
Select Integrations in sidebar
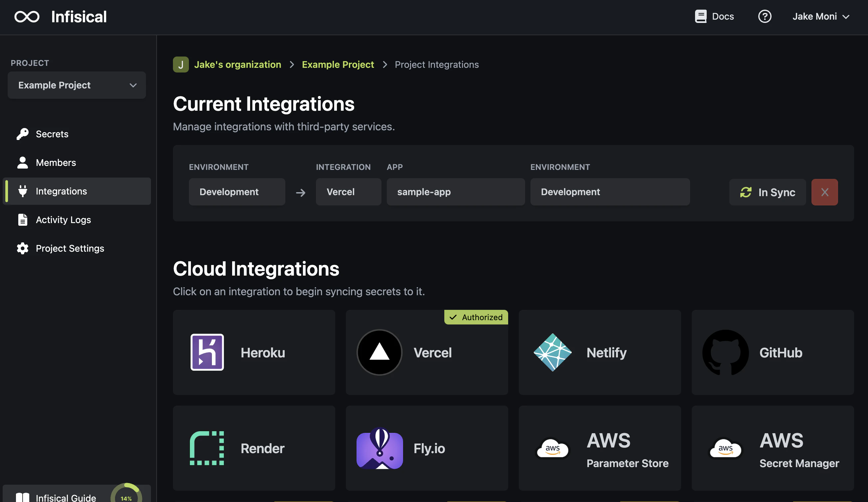click(x=77, y=191)
